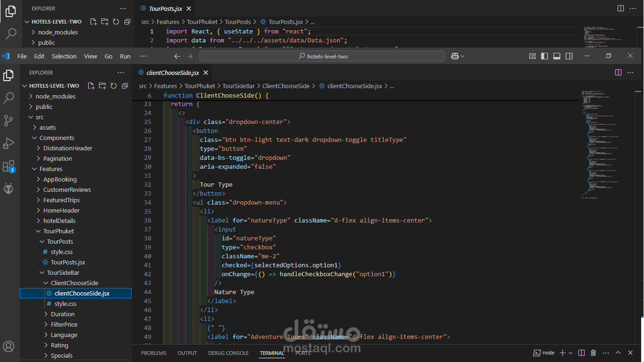Image resolution: width=644 pixels, height=362 pixels.
Task: Open the Selection menu
Action: pyautogui.click(x=64, y=56)
